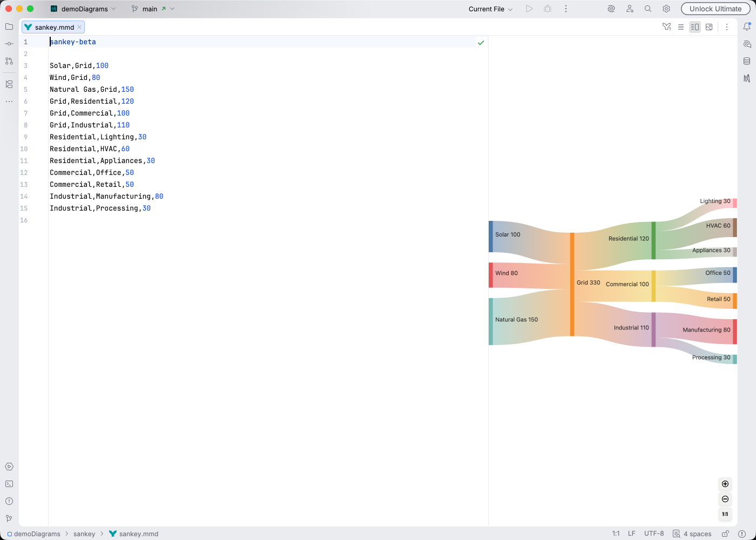Open the Problems view
The image size is (756, 540).
coord(9,501)
